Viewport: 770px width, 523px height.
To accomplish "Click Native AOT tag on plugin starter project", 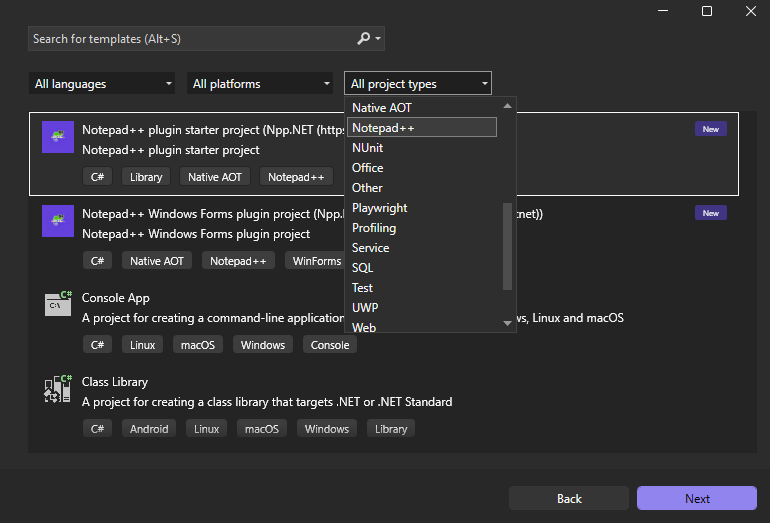I will pos(215,177).
